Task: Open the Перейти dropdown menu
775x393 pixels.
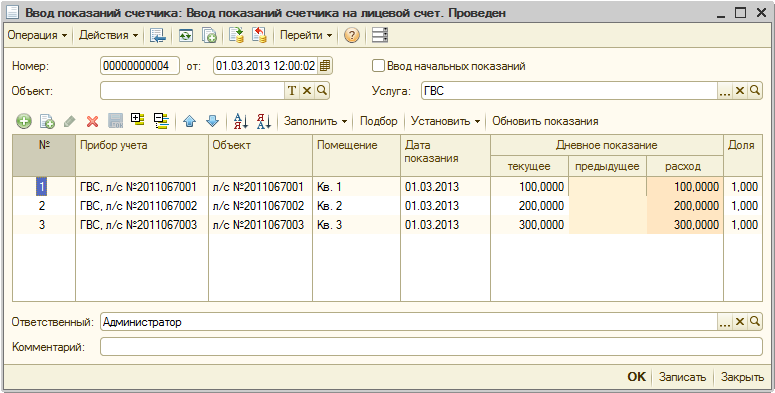Action: click(x=305, y=35)
